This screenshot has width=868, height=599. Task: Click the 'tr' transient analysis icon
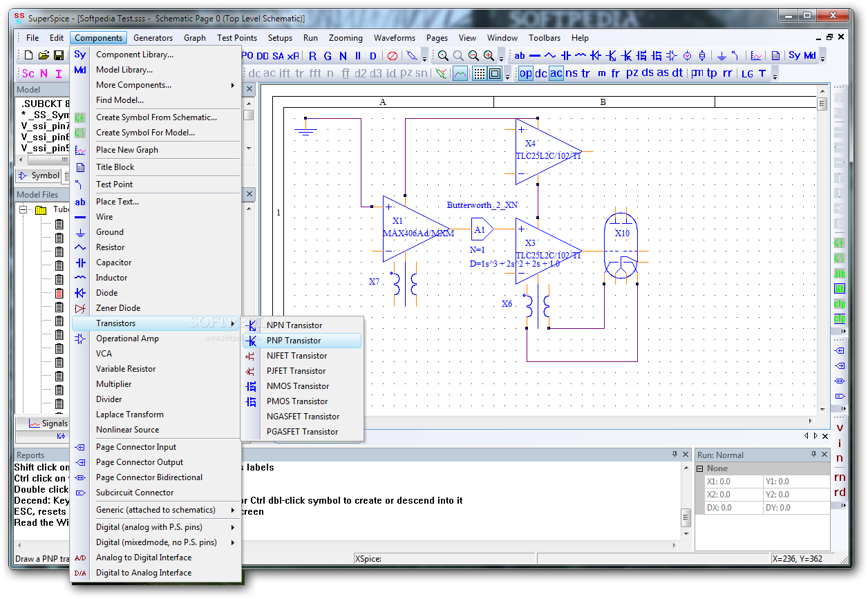coord(585,73)
